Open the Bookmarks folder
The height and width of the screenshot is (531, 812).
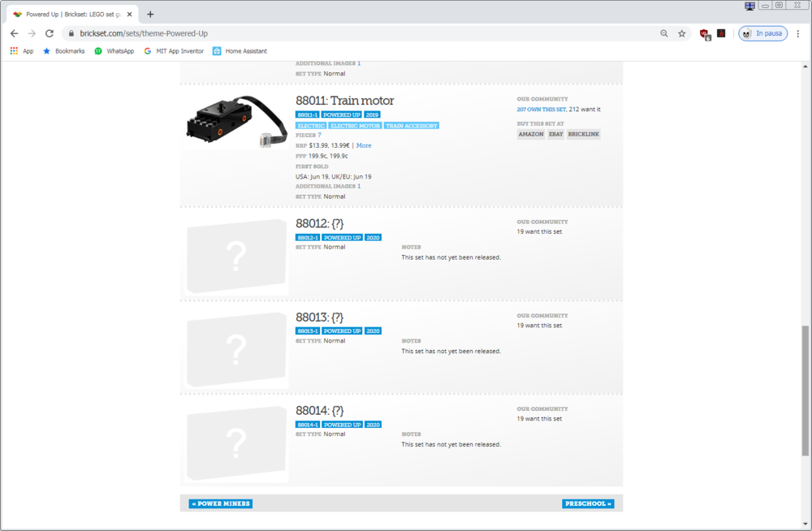63,51
